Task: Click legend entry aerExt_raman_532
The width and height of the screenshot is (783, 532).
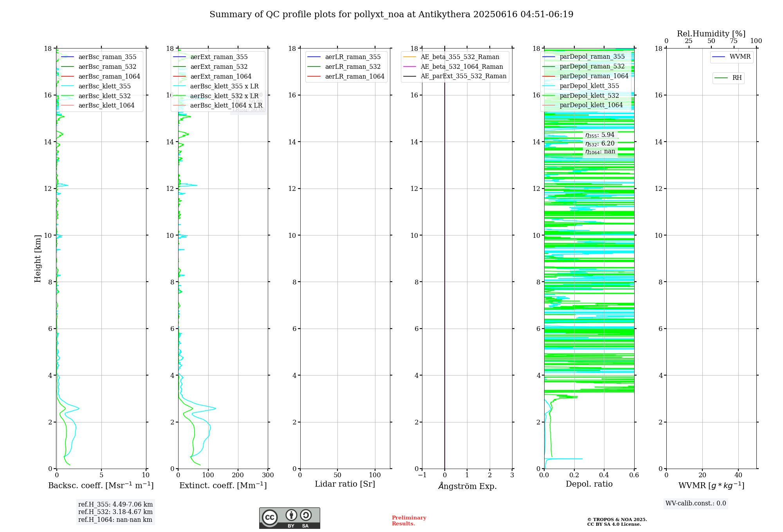Action: click(211, 67)
